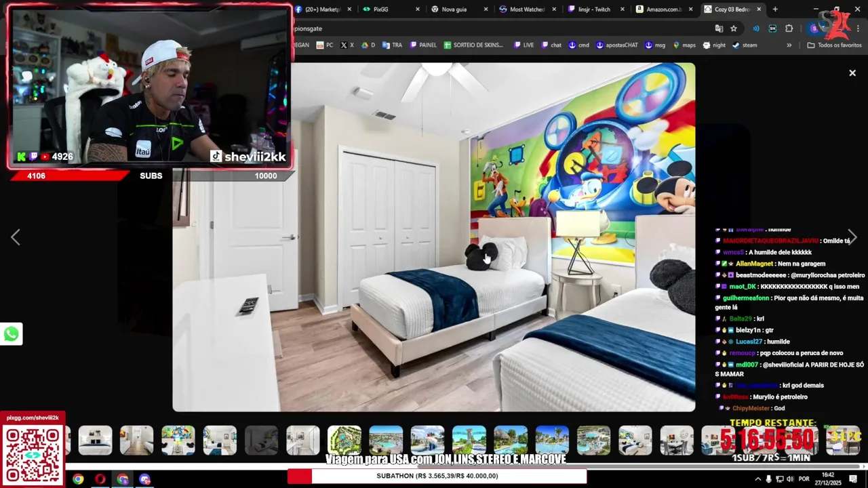Open the LIVE bookmark
This screenshot has width=868, height=488.
click(x=524, y=45)
